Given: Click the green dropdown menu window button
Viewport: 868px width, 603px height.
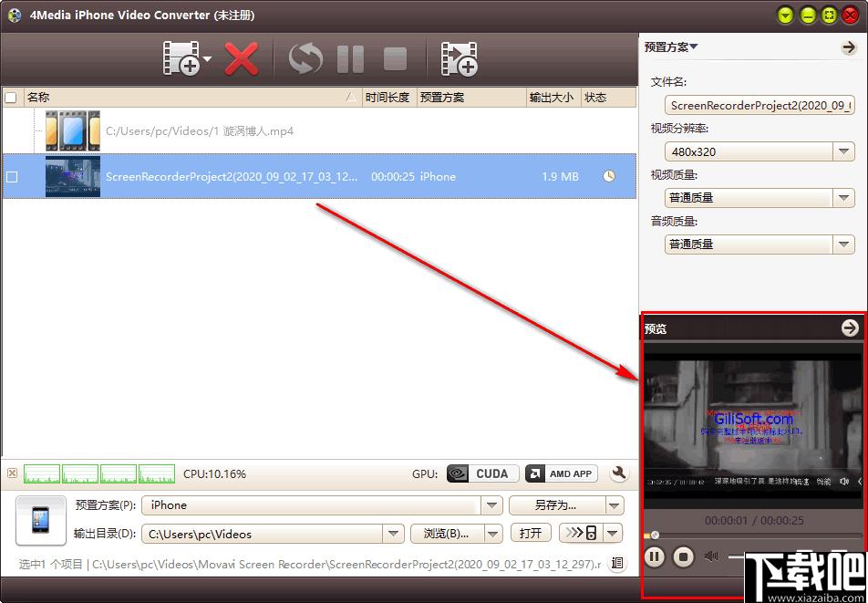Looking at the screenshot, I should [x=786, y=15].
